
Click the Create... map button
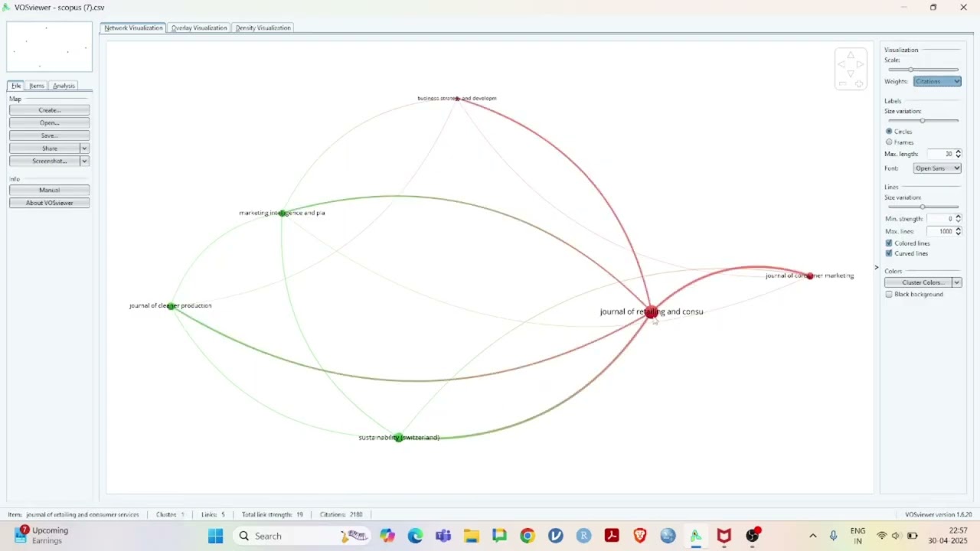(x=50, y=110)
